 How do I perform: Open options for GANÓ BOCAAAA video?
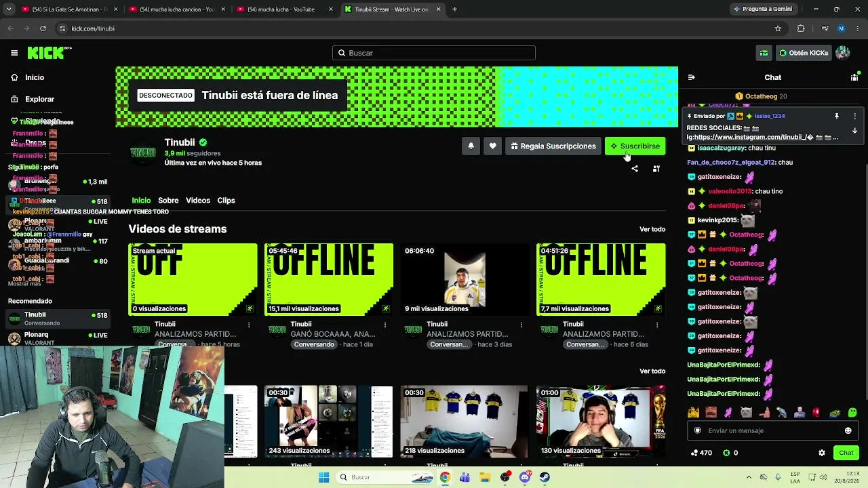[385, 325]
